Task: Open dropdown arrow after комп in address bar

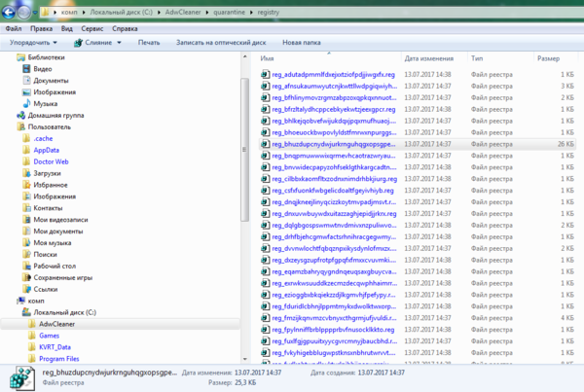Action: tap(84, 13)
